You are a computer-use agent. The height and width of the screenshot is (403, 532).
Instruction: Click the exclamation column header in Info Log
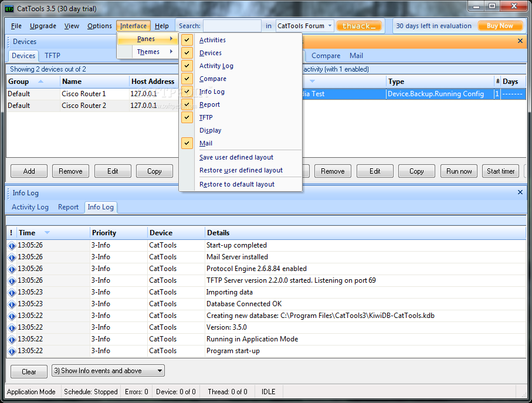click(x=11, y=233)
